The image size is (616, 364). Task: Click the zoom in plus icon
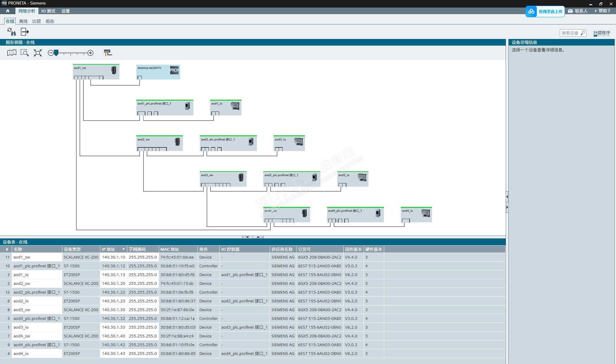[90, 53]
